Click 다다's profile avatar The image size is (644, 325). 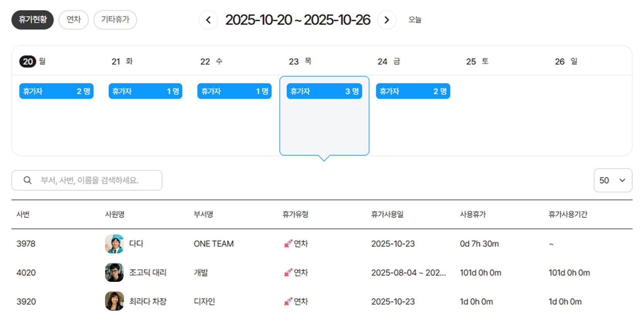[x=114, y=244]
